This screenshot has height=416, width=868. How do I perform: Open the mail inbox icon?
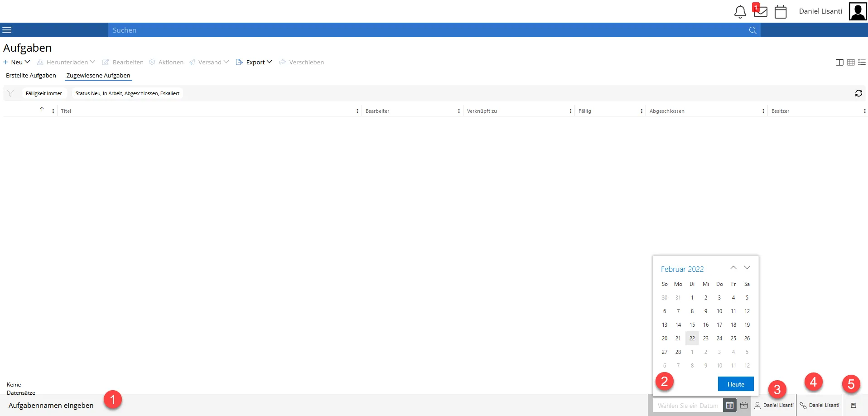760,11
